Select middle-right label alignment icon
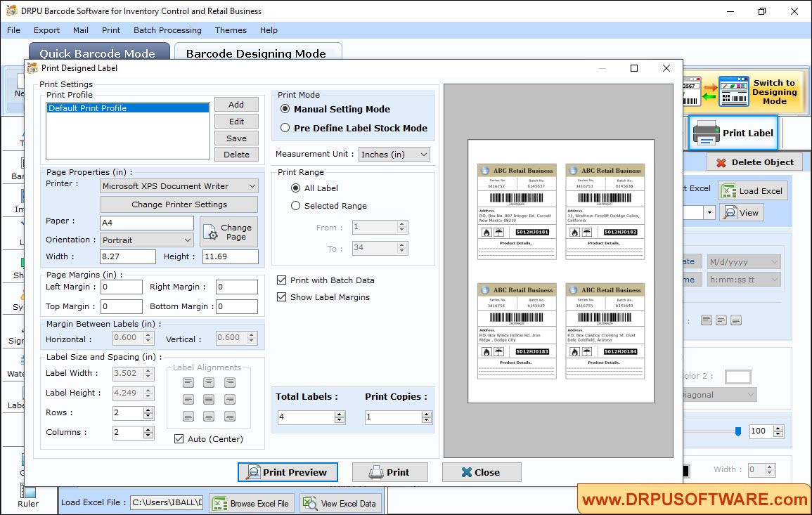 [230, 400]
